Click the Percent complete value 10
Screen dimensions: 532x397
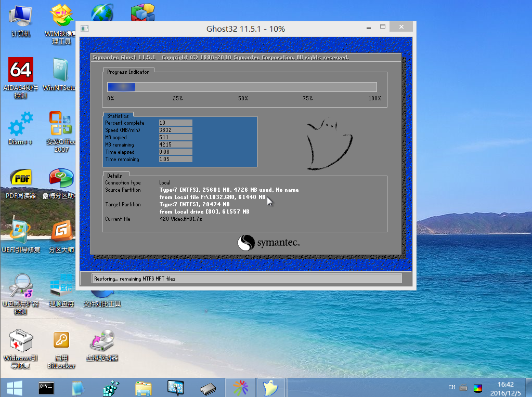[x=176, y=123]
